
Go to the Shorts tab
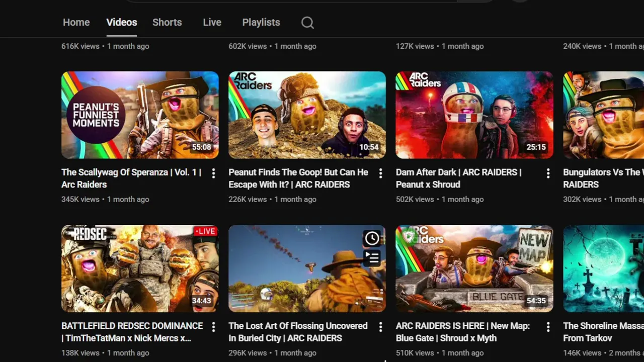pos(167,23)
